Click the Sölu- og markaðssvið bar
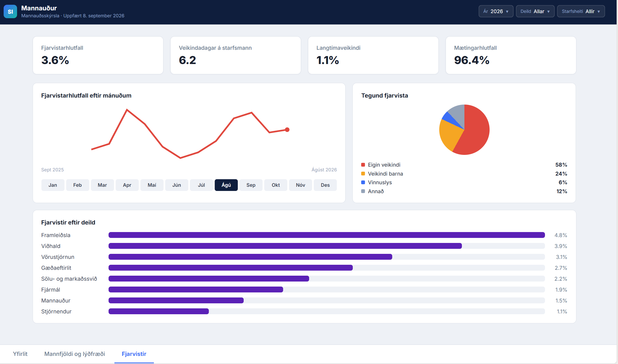The width and height of the screenshot is (618, 364). 209,279
